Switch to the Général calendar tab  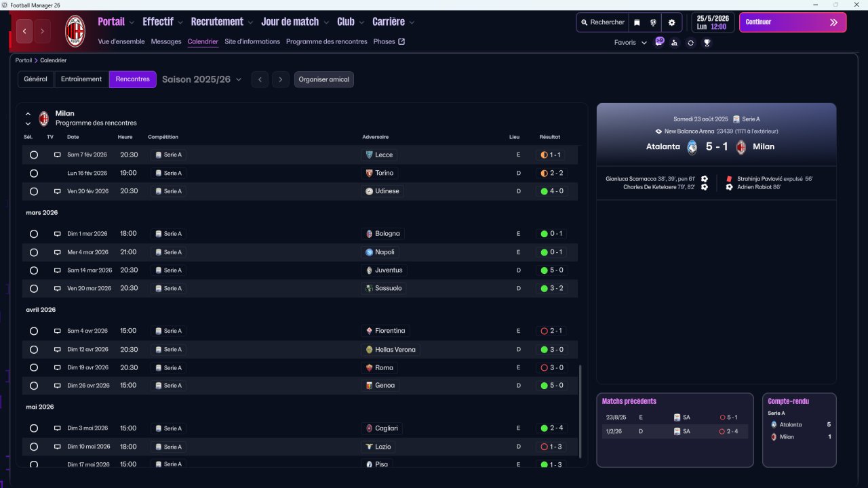coord(36,79)
